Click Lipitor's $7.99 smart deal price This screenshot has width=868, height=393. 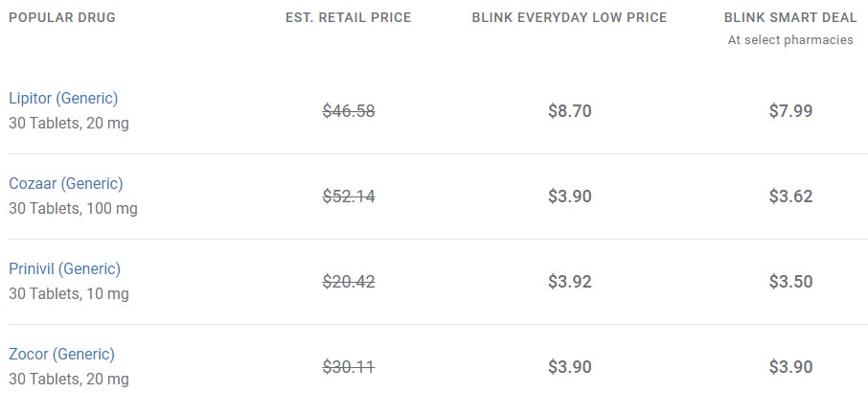(x=790, y=111)
